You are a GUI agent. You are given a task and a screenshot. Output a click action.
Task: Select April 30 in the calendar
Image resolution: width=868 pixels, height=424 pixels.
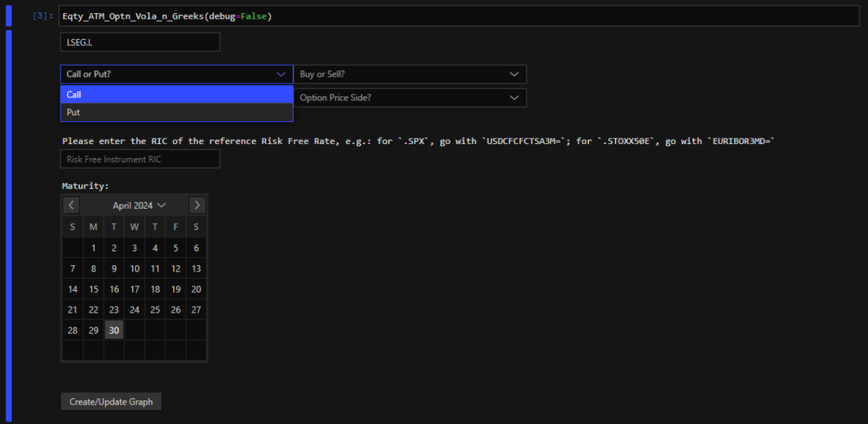point(114,331)
